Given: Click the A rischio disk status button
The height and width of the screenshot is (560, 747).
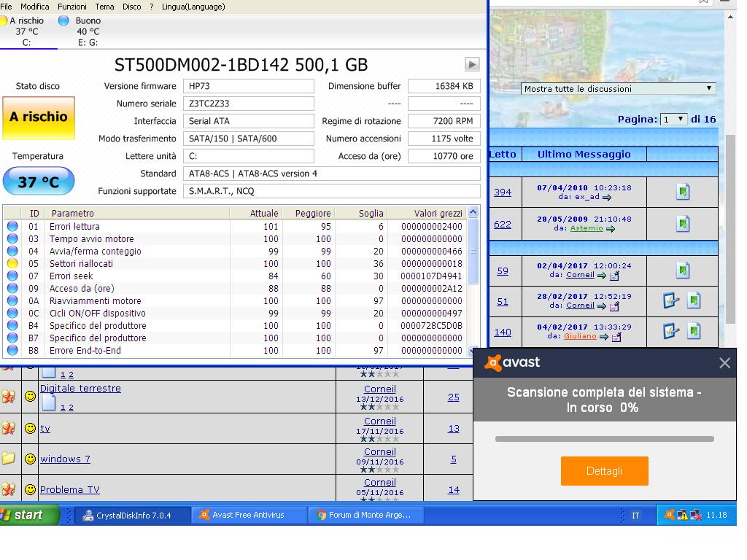Looking at the screenshot, I should click(x=39, y=117).
